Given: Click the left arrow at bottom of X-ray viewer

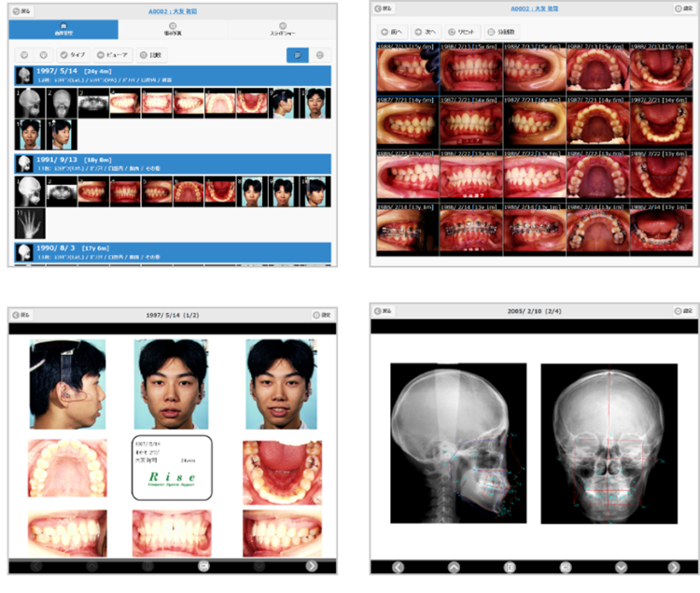Looking at the screenshot, I should [x=398, y=567].
